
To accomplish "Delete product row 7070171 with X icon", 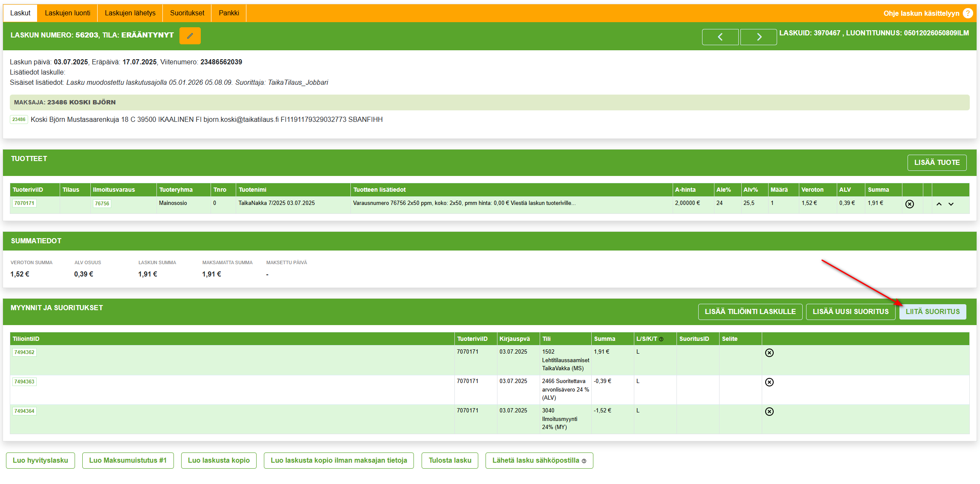I will click(x=909, y=204).
